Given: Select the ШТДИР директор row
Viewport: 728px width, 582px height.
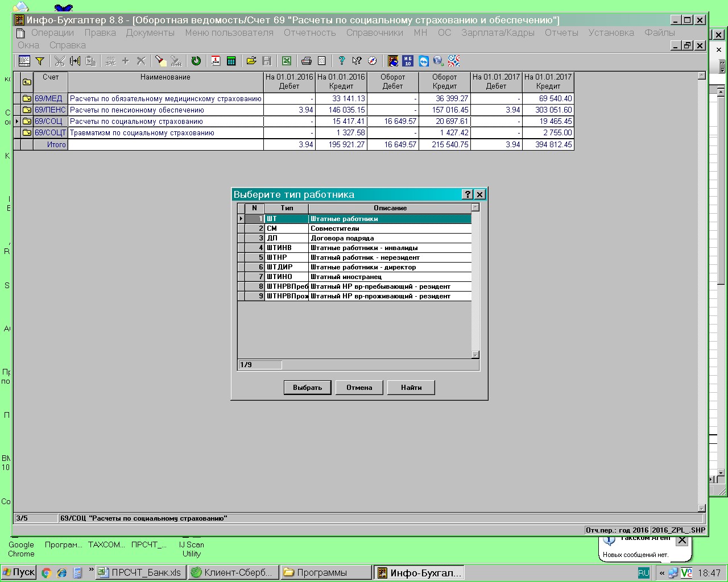Looking at the screenshot, I should [354, 267].
